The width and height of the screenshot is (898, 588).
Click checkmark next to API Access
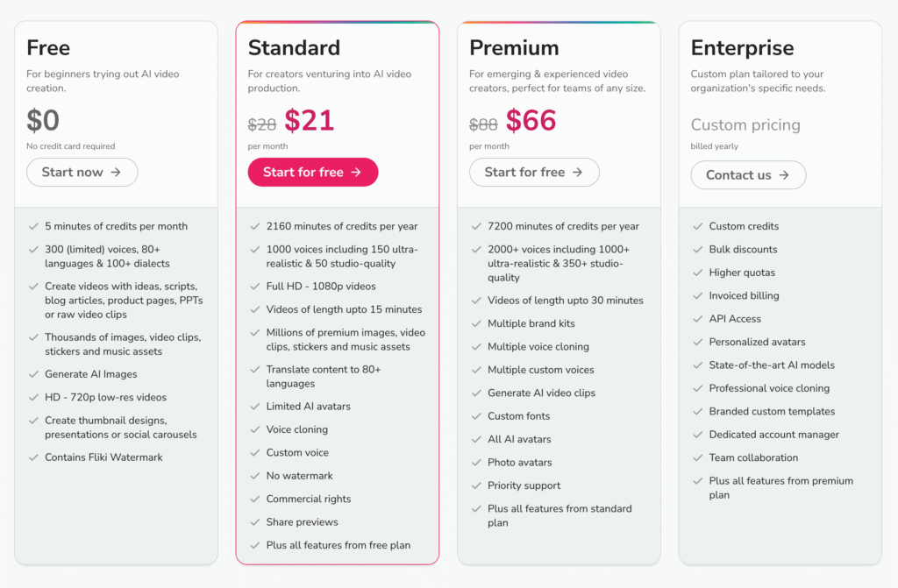(697, 319)
